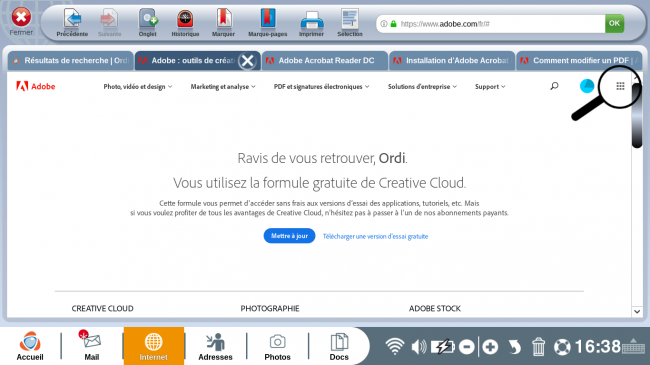Click the Mettre à jour button
Image resolution: width=650 pixels, height=365 pixels.
[x=289, y=236]
